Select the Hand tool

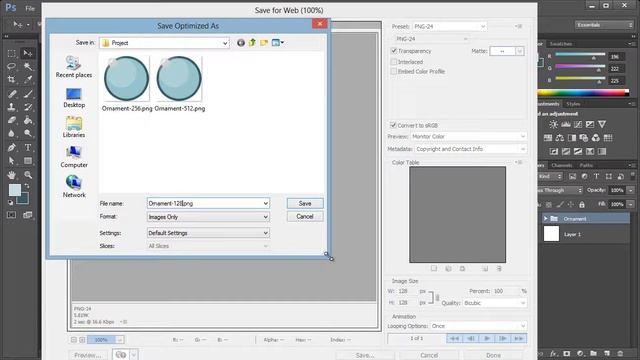(11, 175)
